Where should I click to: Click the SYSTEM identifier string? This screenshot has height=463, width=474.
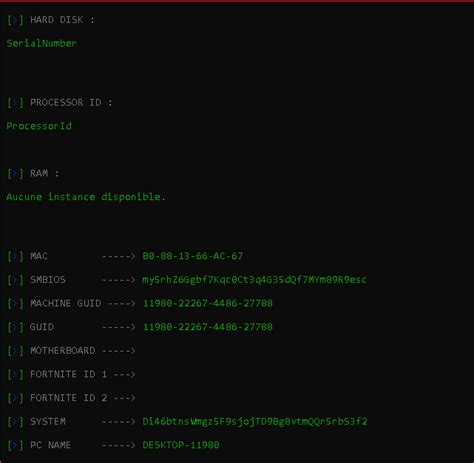[255, 422]
